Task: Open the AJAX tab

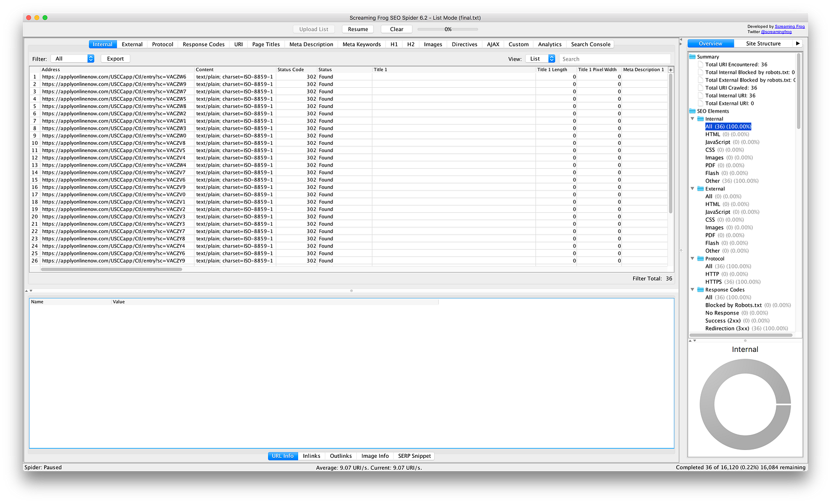Action: tap(493, 44)
